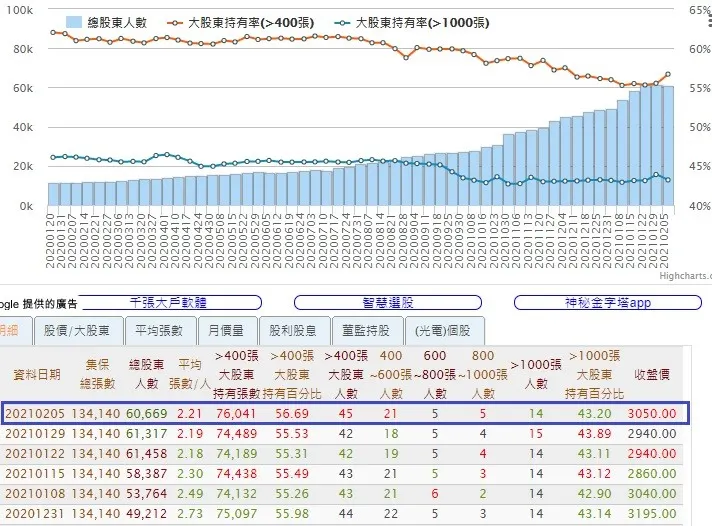Click the 76,041 holding shares value

236,414
